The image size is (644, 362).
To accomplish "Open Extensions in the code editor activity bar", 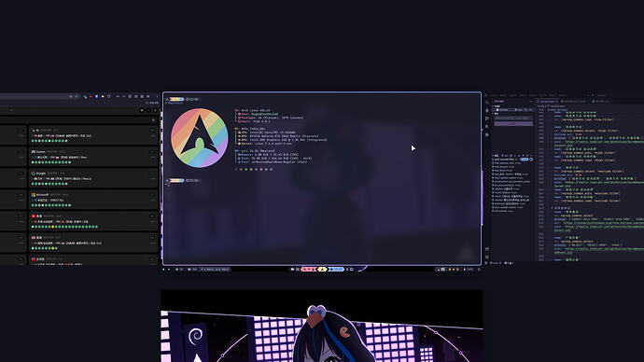I will [x=487, y=134].
